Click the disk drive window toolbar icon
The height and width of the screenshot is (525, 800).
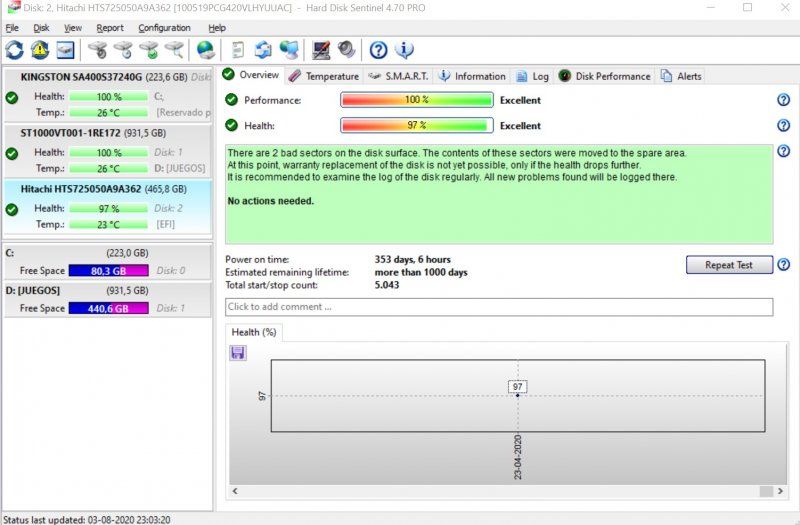[65, 50]
